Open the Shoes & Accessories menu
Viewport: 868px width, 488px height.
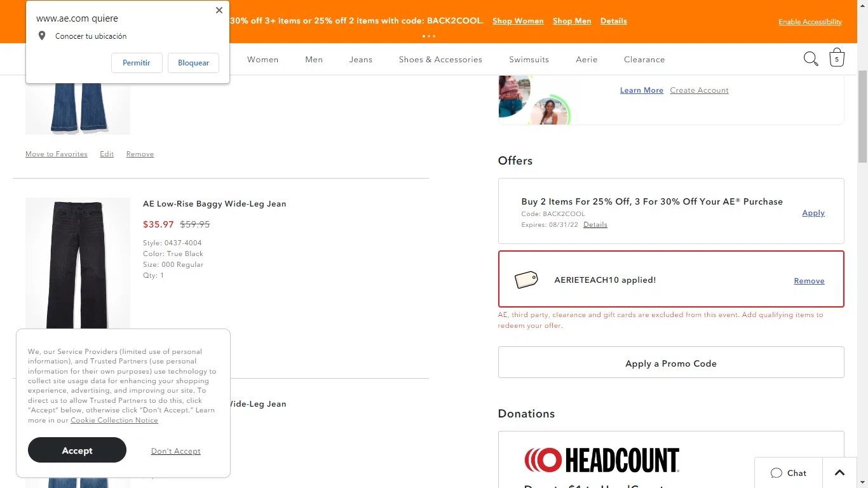tap(440, 59)
